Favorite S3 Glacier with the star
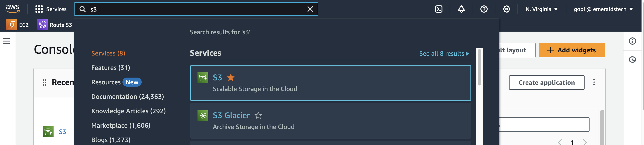Screen dimensions: 644x145 pyautogui.click(x=258, y=115)
